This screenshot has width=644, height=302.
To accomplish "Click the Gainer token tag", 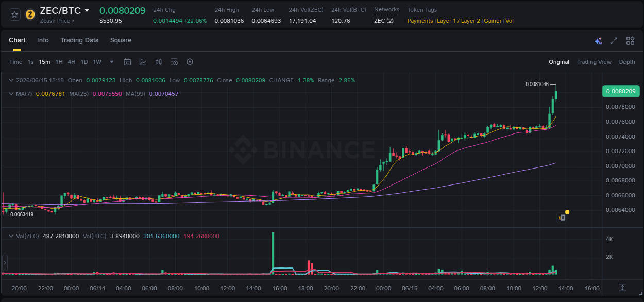I will point(493,21).
